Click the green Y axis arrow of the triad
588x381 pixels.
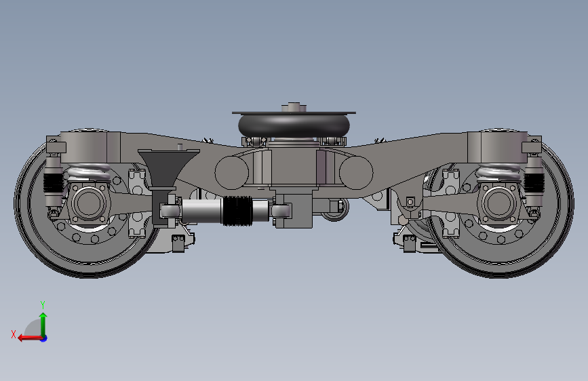tap(43, 325)
